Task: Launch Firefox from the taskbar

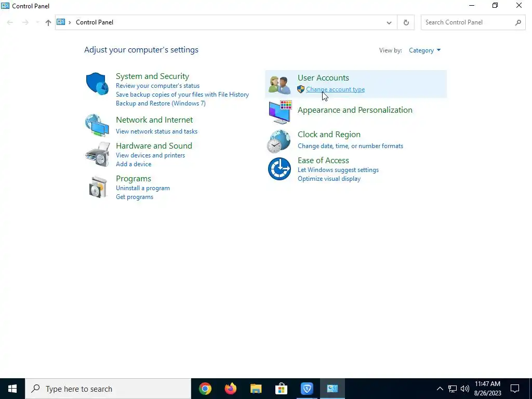Action: coord(230,389)
